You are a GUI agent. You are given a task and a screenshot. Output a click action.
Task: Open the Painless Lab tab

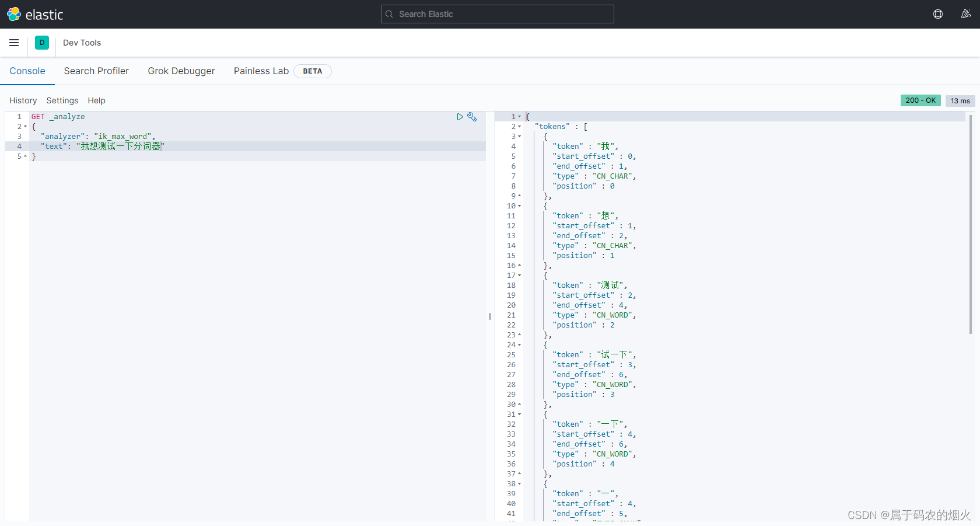coord(261,71)
